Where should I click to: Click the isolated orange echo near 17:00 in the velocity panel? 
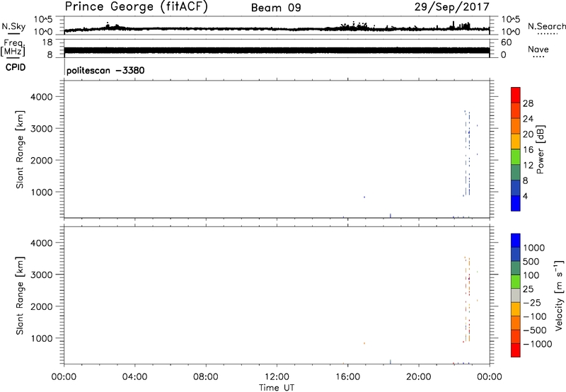pyautogui.click(x=364, y=343)
